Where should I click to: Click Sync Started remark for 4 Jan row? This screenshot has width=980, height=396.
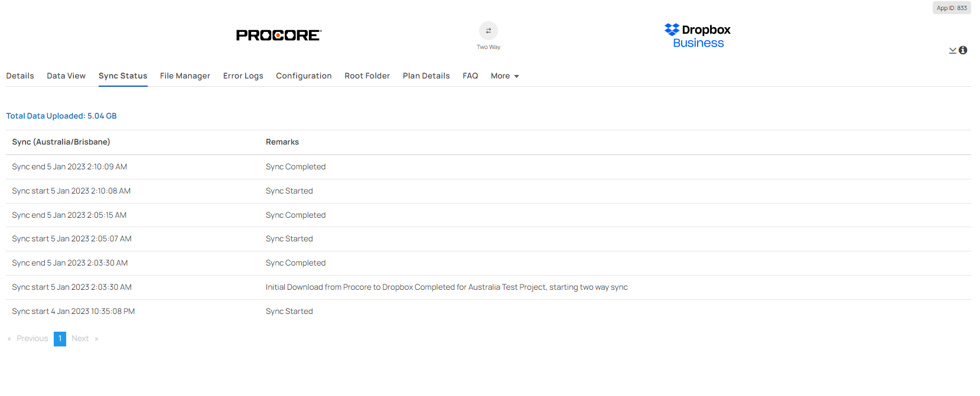(x=289, y=312)
